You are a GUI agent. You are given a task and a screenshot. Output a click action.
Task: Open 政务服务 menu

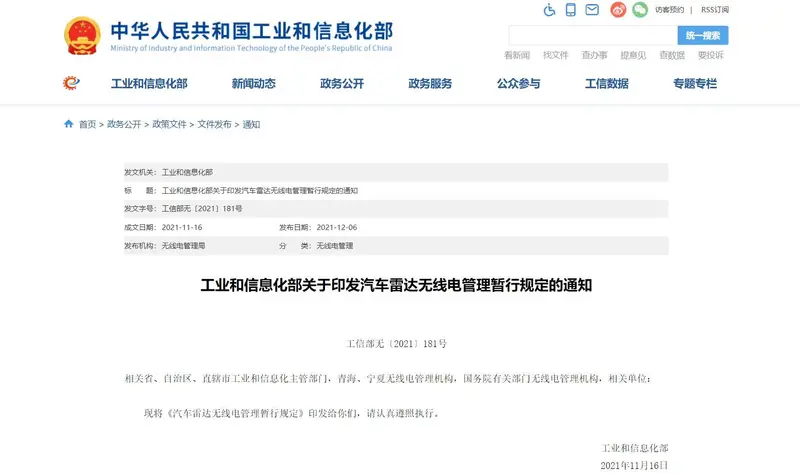click(x=430, y=83)
